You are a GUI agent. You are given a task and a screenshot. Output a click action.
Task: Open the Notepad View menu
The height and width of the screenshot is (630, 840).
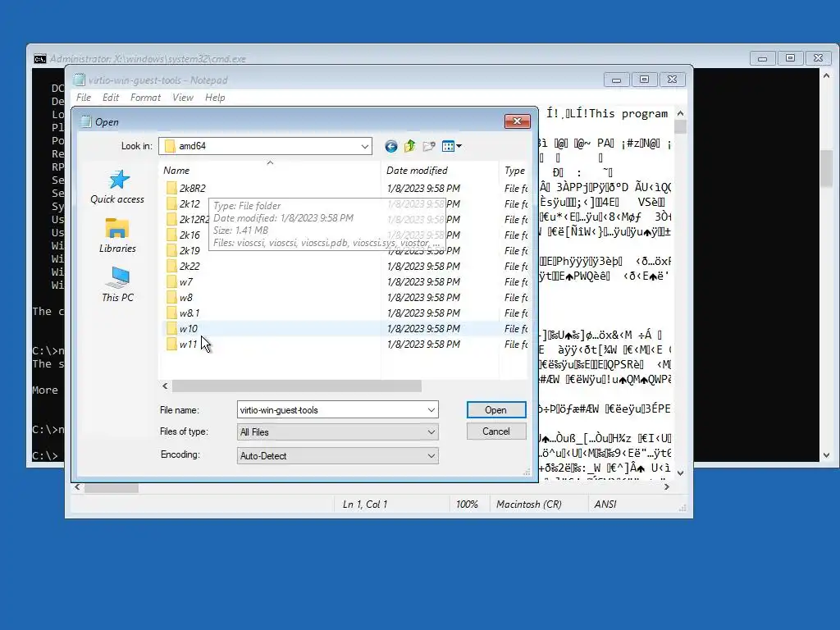tap(183, 98)
